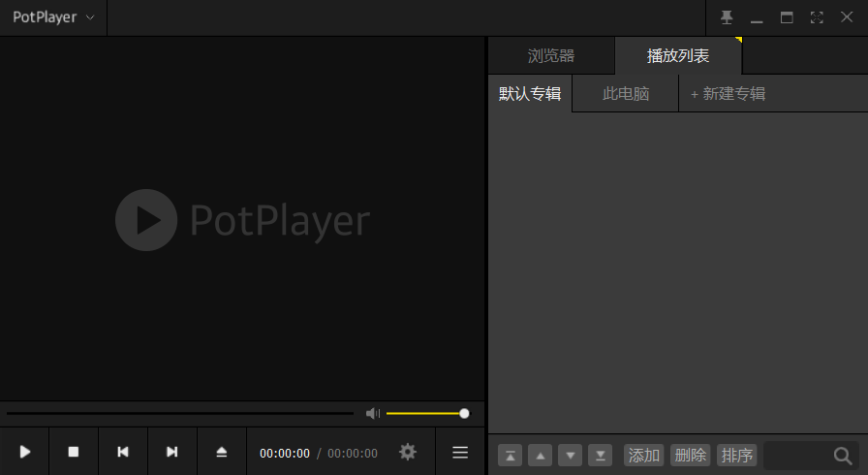Move selected playlist item down
Image resolution: width=868 pixels, height=475 pixels.
coord(570,455)
